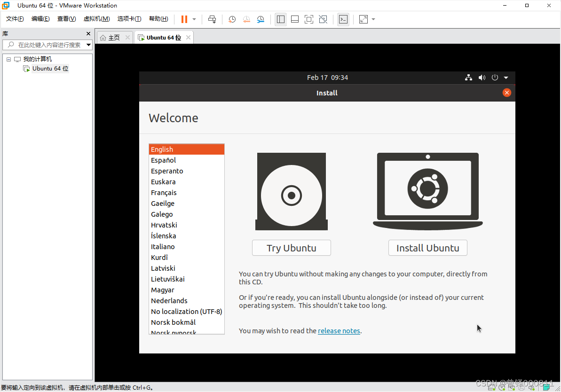Close the Ubuntu 64 位 tab
This screenshot has width=561, height=392.
[188, 38]
